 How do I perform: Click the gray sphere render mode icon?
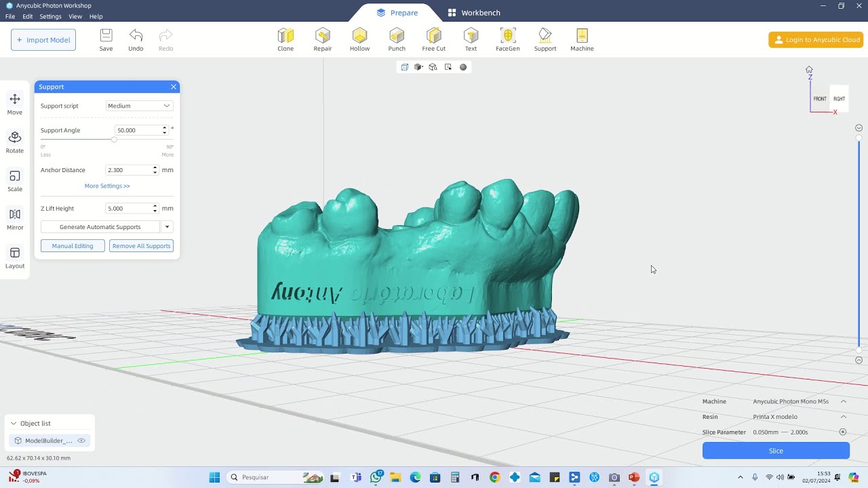463,67
